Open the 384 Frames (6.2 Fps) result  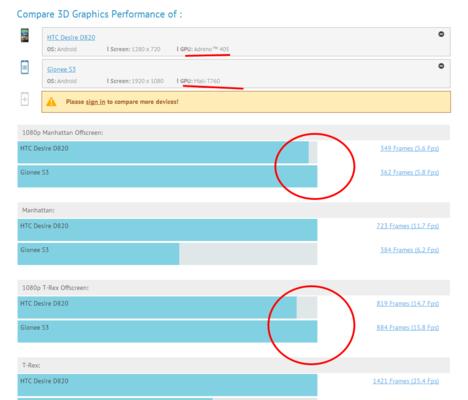click(409, 250)
